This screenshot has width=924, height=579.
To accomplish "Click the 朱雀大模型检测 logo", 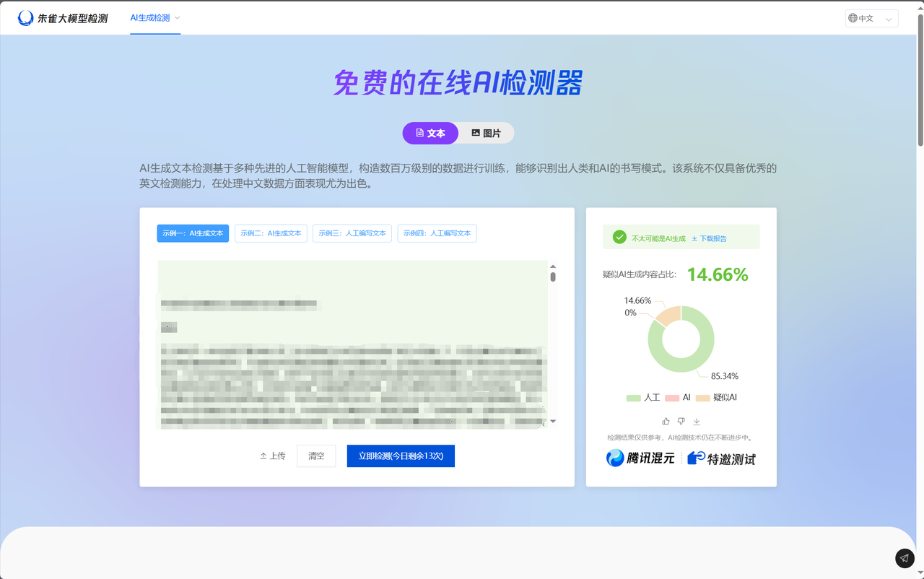I will tap(63, 18).
